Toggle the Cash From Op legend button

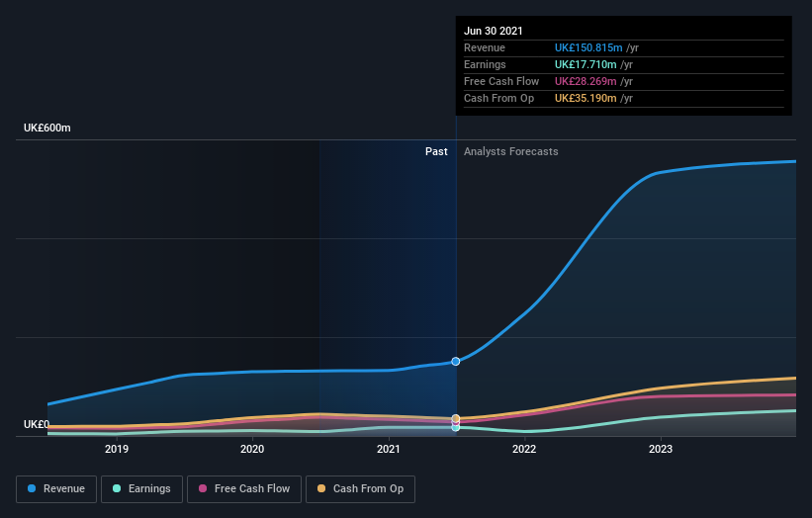tap(360, 489)
